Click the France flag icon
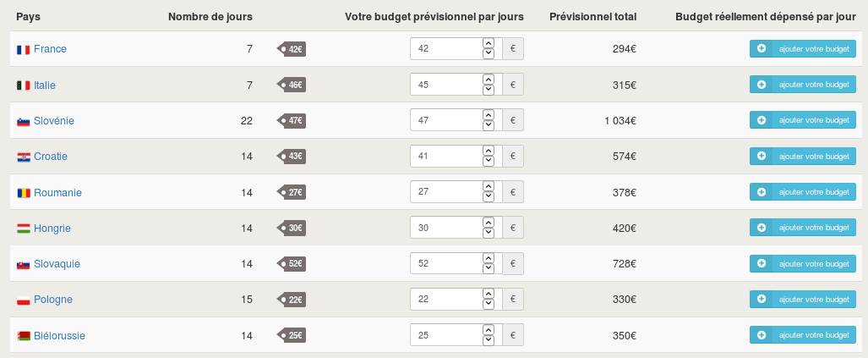Image resolution: width=868 pixels, height=358 pixels. [24, 49]
